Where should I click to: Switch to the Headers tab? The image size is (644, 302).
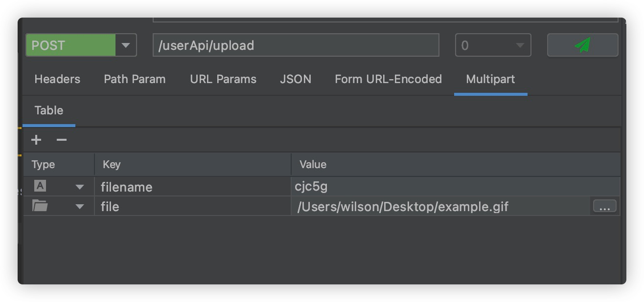[57, 79]
